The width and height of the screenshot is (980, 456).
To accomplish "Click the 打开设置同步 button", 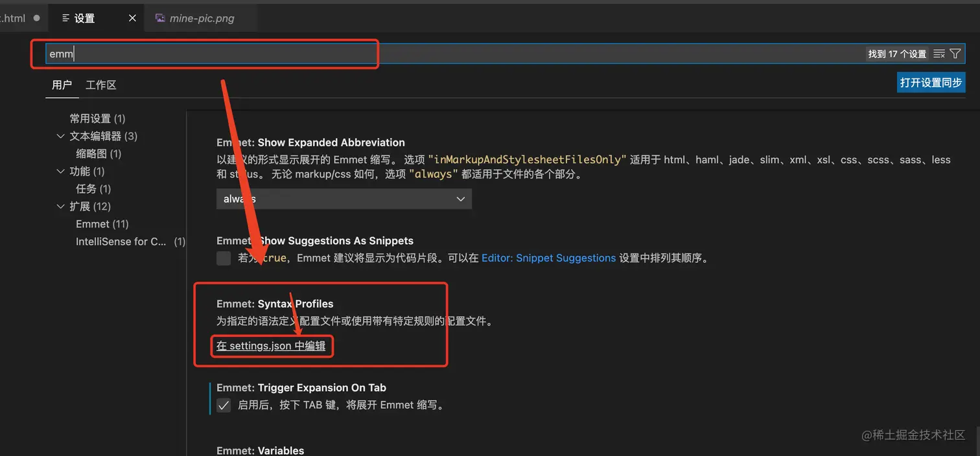I will (931, 82).
